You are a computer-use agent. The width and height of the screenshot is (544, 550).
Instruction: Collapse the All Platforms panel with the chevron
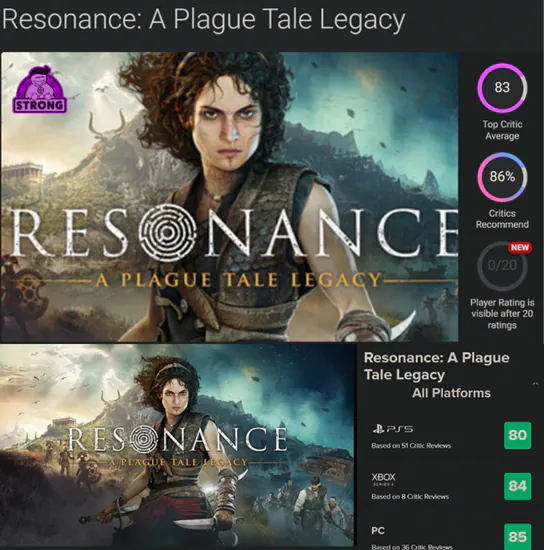[x=535, y=384]
